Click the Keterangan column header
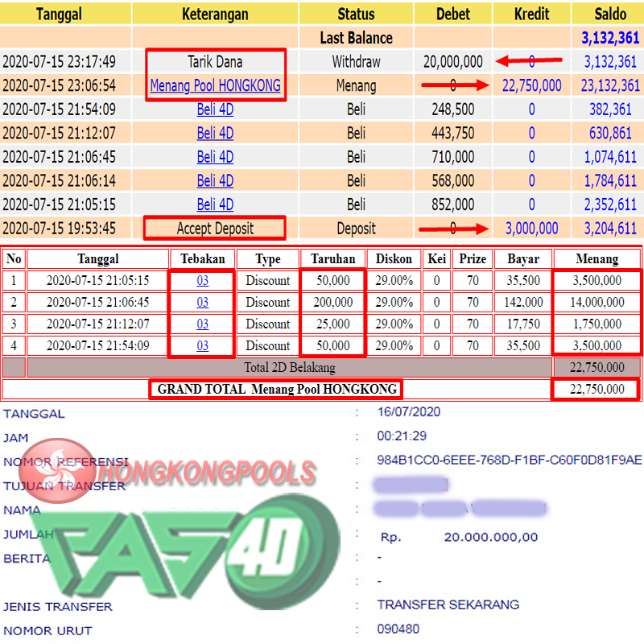This screenshot has height=644, width=644. pos(215,14)
